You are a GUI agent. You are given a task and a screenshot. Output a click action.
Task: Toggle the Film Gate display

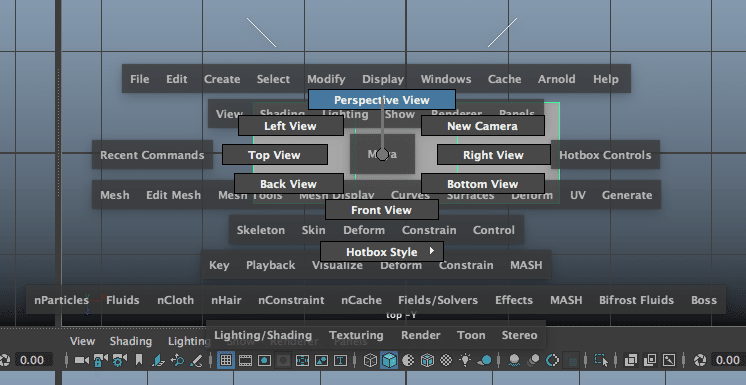click(x=245, y=360)
